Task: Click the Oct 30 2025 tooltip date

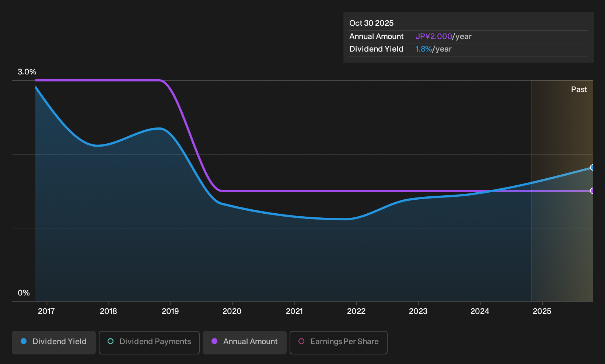Action: pyautogui.click(x=371, y=23)
